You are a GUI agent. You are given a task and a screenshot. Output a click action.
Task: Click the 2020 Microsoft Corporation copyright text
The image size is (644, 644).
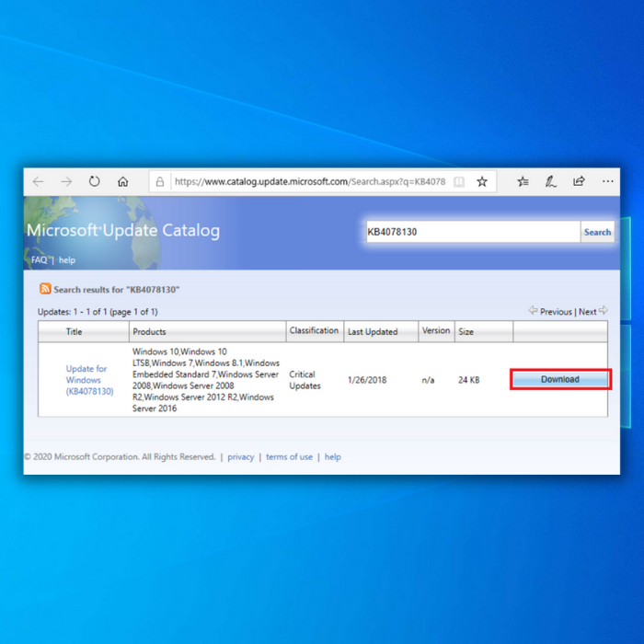tap(120, 456)
